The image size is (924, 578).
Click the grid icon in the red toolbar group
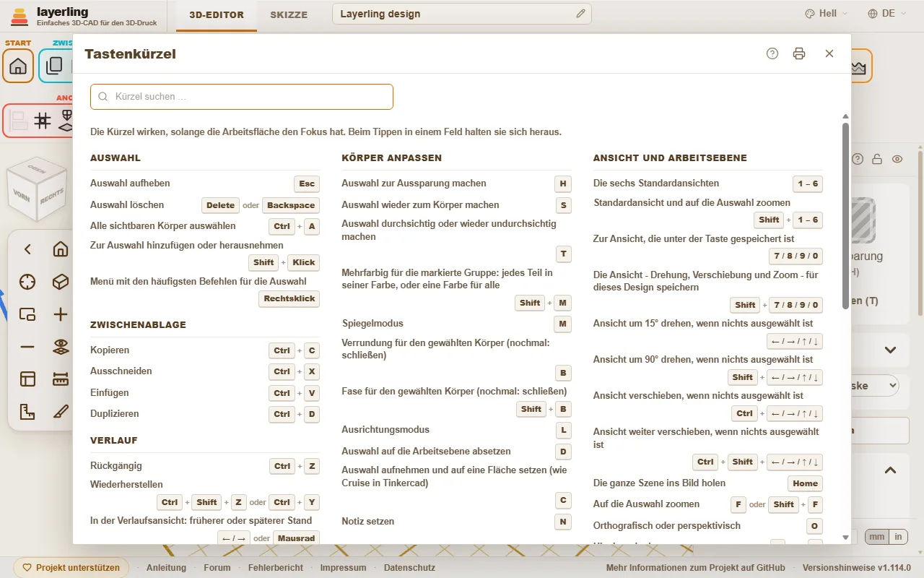(43, 121)
